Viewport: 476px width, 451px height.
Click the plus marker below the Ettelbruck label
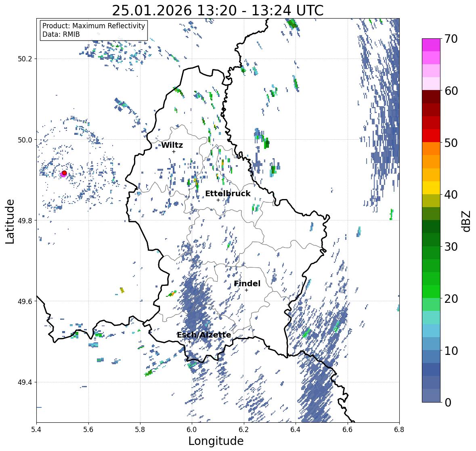click(218, 200)
